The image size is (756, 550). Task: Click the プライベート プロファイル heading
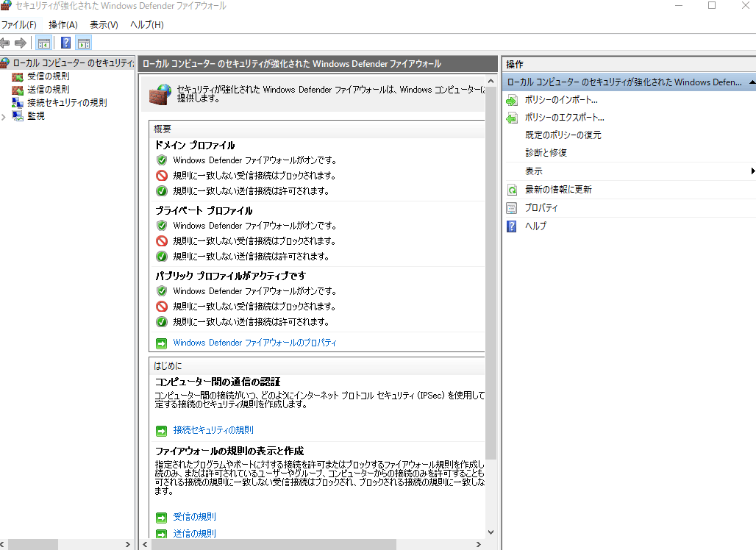204,210
